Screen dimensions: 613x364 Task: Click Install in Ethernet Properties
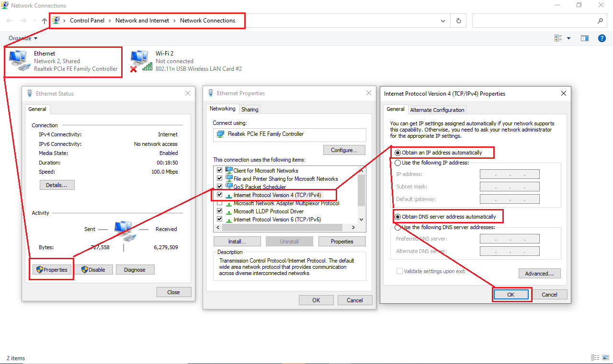point(237,242)
